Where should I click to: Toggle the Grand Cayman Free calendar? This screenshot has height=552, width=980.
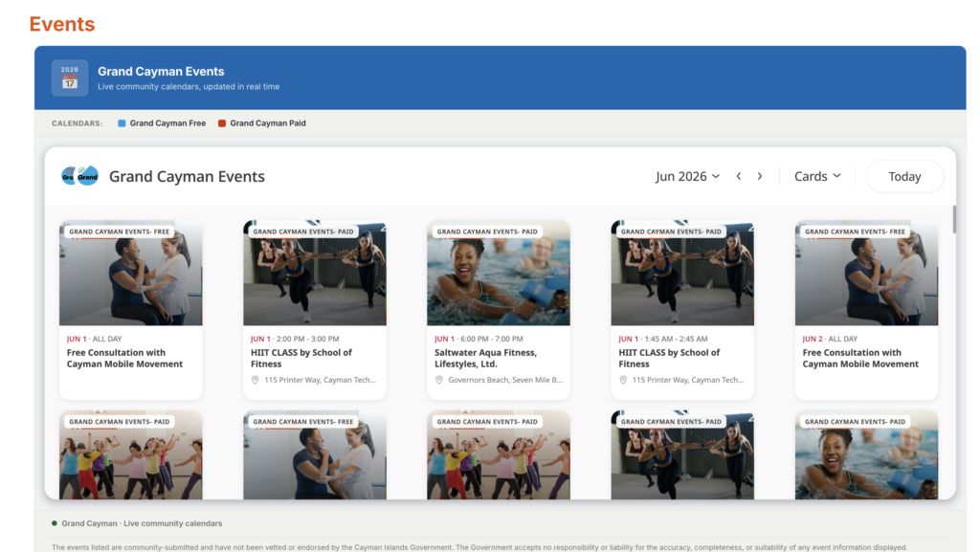(162, 123)
